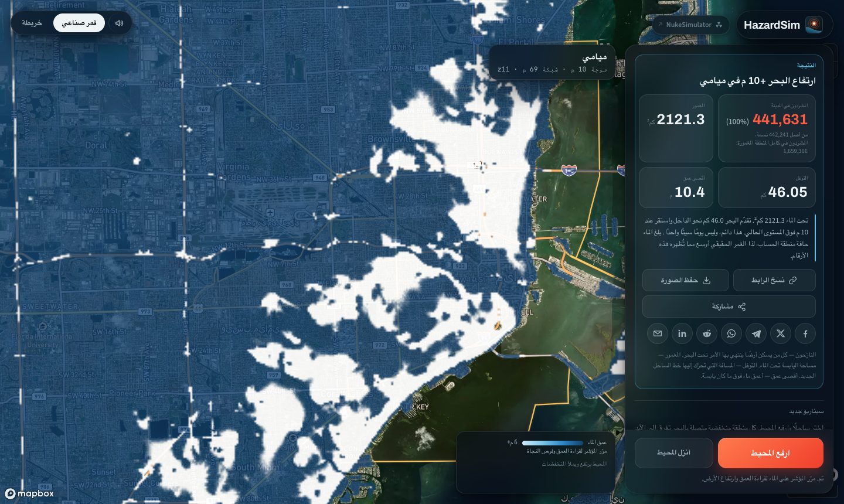Share result on Reddit

(x=707, y=333)
